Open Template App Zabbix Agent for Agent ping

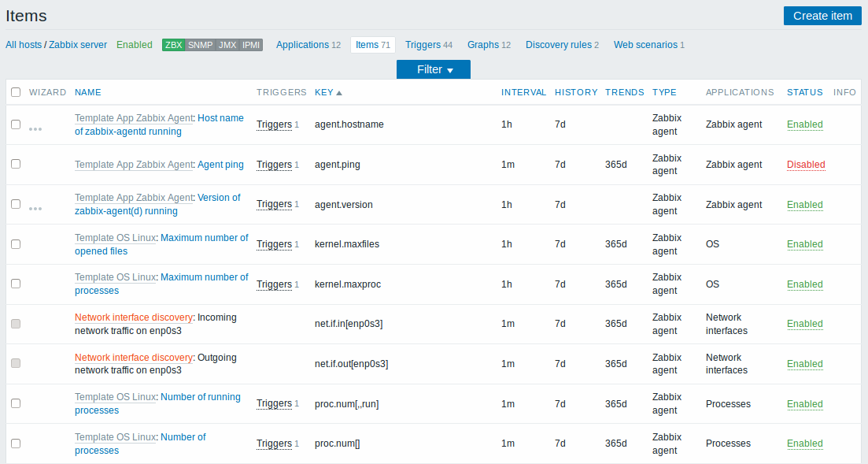134,165
